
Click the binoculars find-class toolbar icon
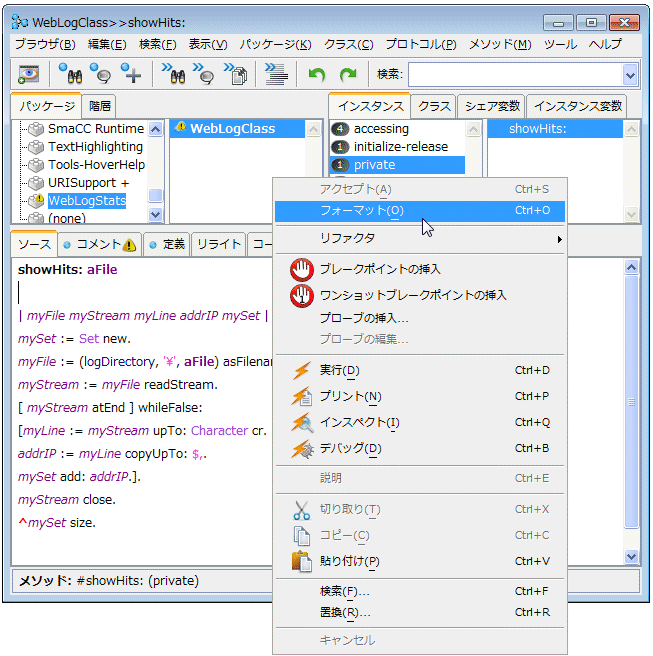point(69,74)
